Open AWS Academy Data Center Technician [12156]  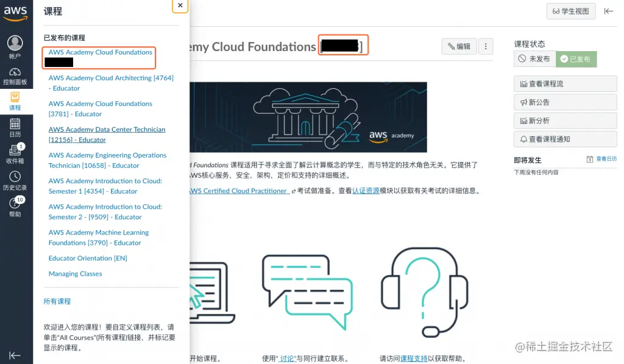(107, 135)
